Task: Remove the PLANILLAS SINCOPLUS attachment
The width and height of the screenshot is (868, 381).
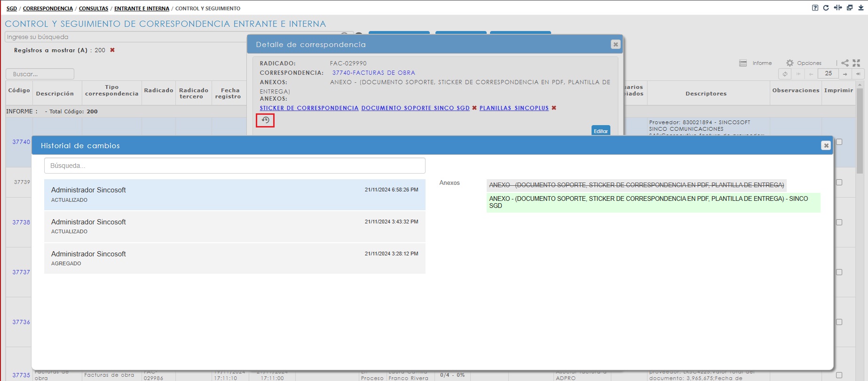Action: pyautogui.click(x=554, y=108)
